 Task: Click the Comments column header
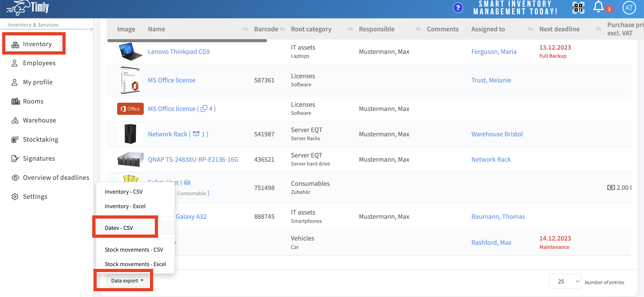(442, 29)
